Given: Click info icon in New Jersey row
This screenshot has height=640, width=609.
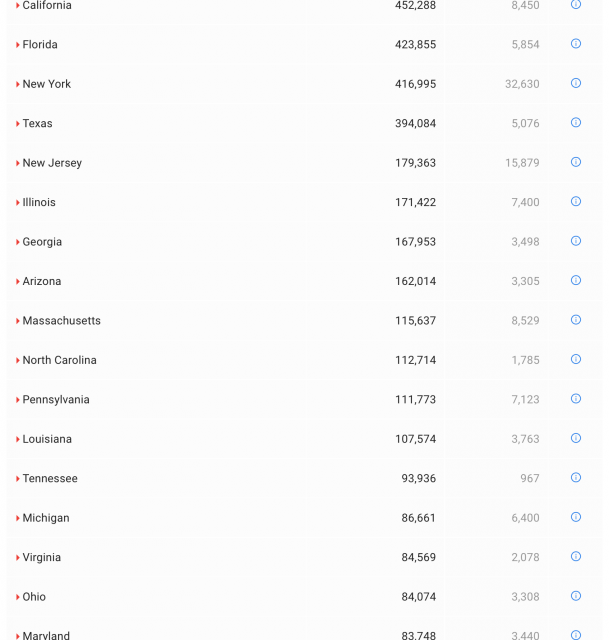Looking at the screenshot, I should pyautogui.click(x=576, y=162).
